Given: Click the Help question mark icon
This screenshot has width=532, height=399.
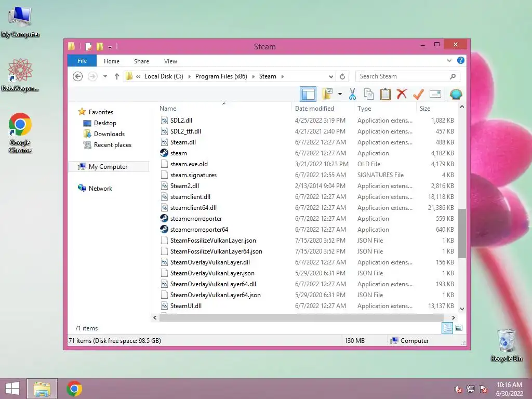Looking at the screenshot, I should coord(460,60).
